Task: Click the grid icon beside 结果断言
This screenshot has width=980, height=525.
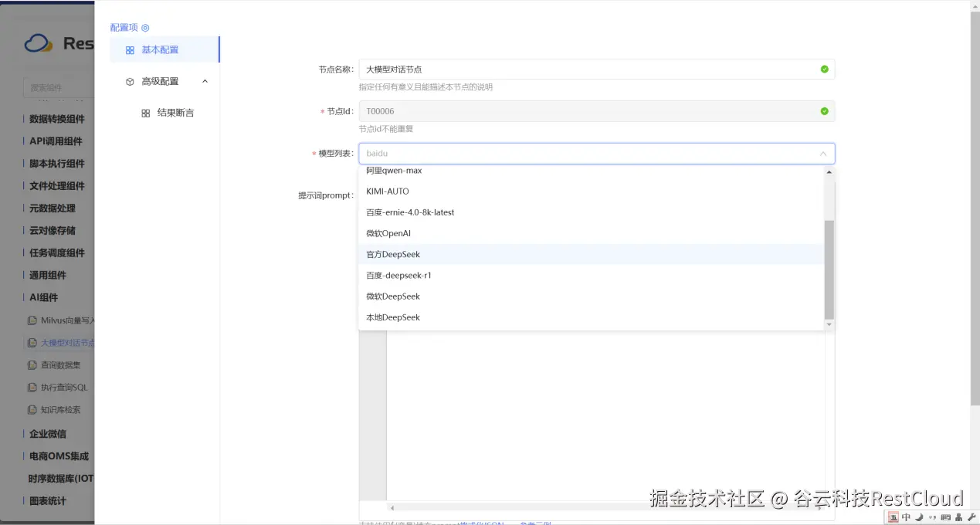Action: tap(146, 113)
